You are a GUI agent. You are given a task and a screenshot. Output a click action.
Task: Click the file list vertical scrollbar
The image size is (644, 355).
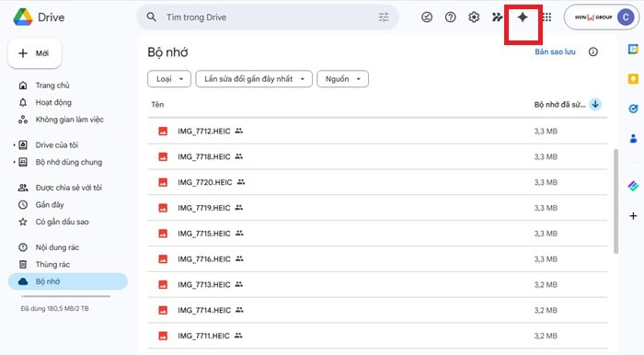coord(615,201)
